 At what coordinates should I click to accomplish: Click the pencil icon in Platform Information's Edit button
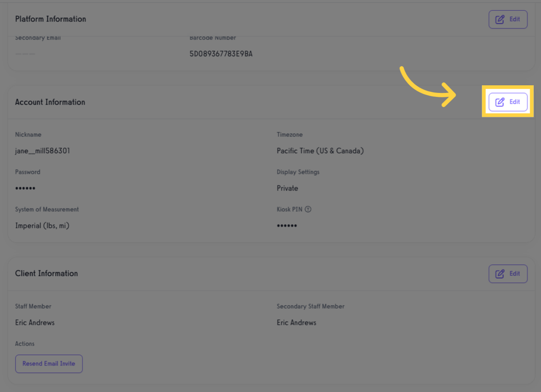(x=499, y=19)
